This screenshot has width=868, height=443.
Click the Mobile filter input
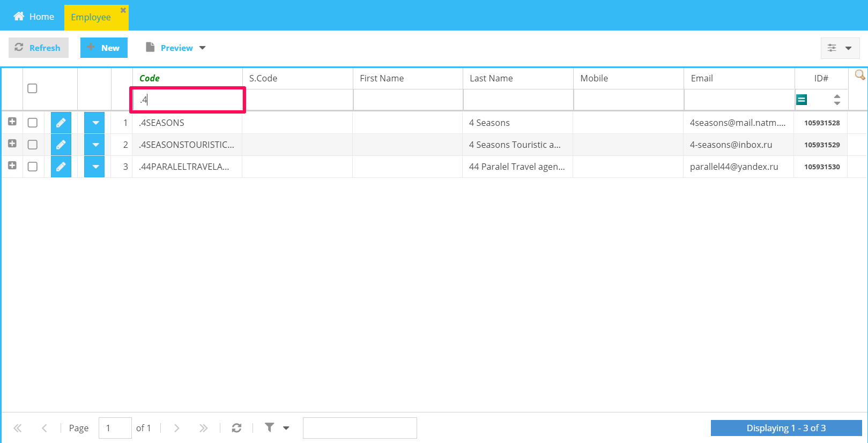click(629, 100)
